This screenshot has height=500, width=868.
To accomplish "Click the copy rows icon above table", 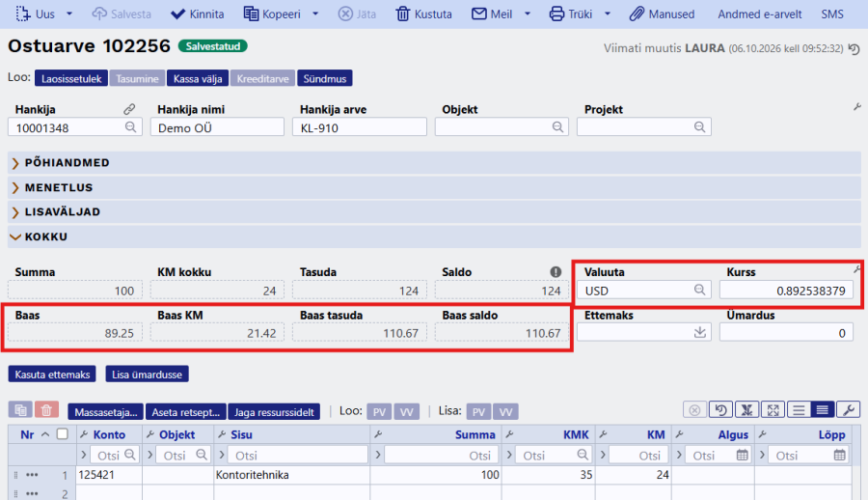I will tap(20, 410).
